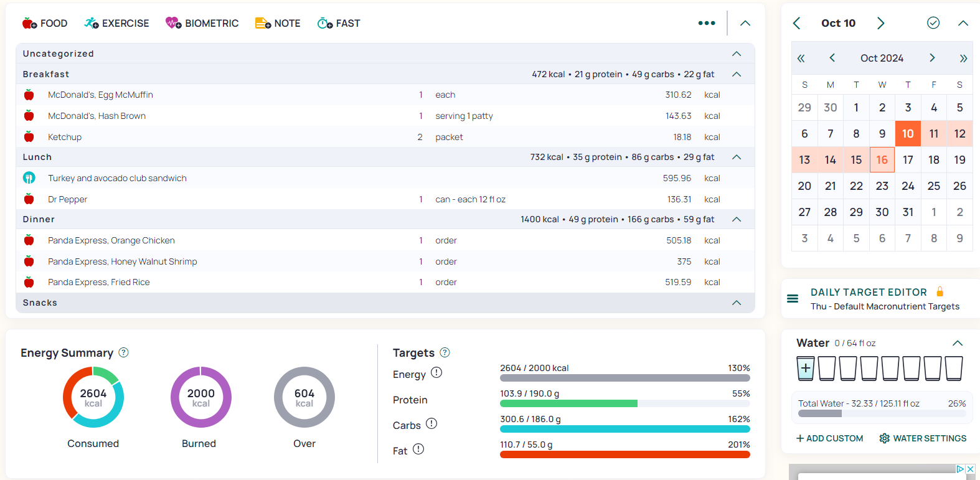The image size is (980, 480).
Task: Click apple icon beside Dr Pepper
Action: pyautogui.click(x=29, y=199)
